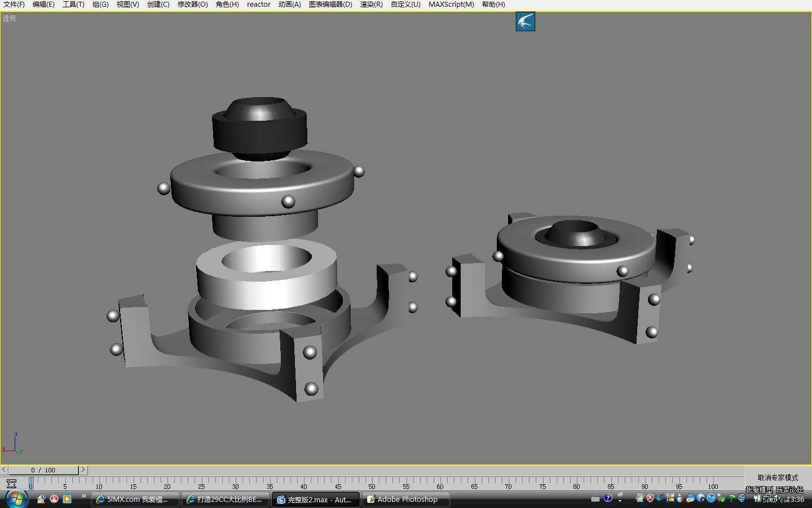Click the globe network tray icon

[x=701, y=498]
